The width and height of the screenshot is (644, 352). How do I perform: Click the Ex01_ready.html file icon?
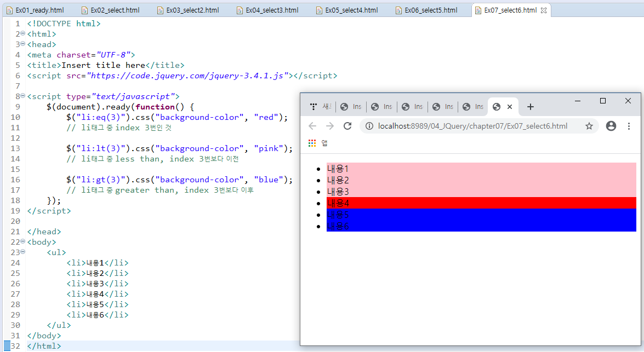coord(9,10)
